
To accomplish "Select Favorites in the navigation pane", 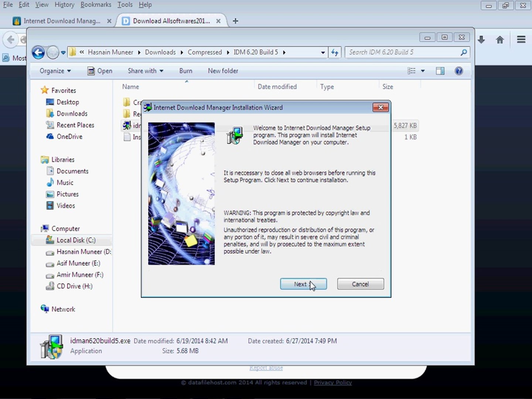I will pos(64,91).
